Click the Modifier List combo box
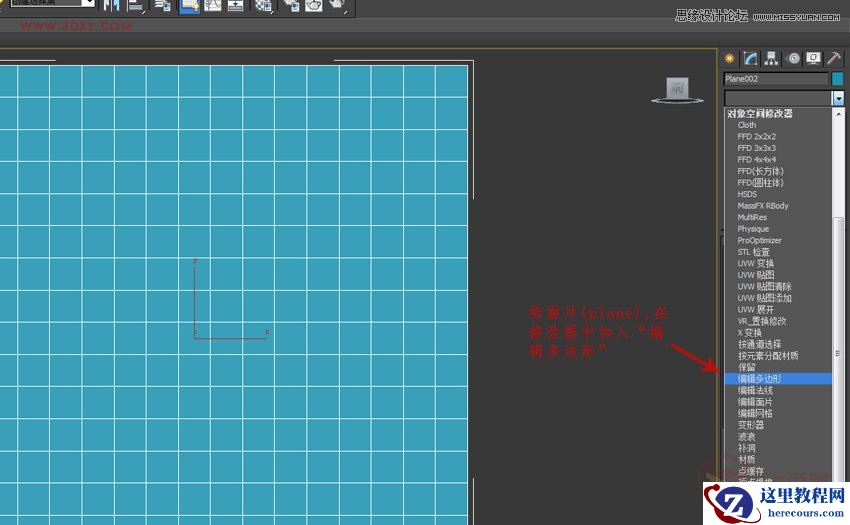The width and height of the screenshot is (850, 525). tap(778, 98)
